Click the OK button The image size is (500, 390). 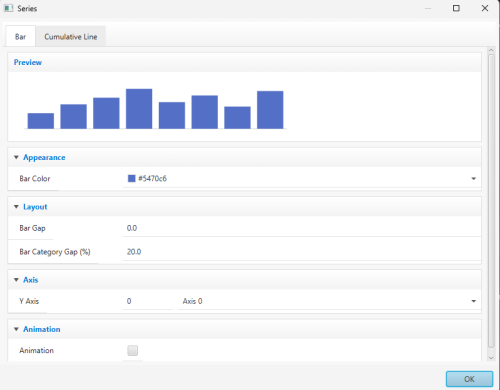point(469,379)
